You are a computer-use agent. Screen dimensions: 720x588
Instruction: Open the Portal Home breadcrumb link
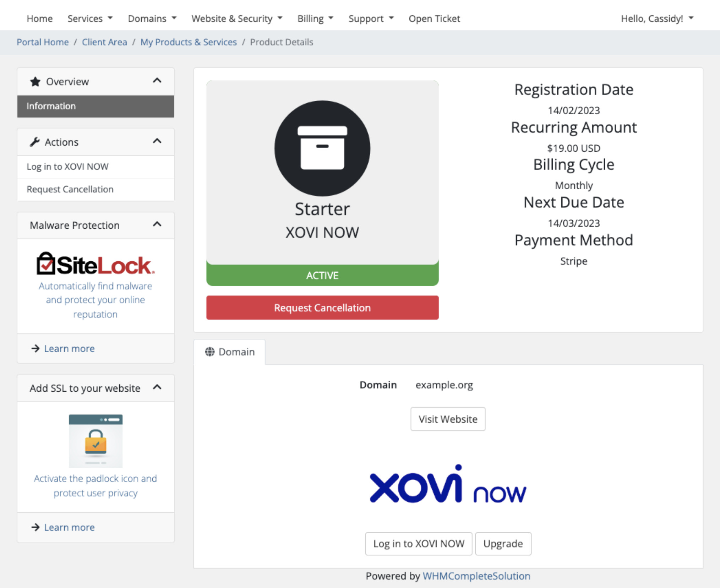[x=43, y=42]
